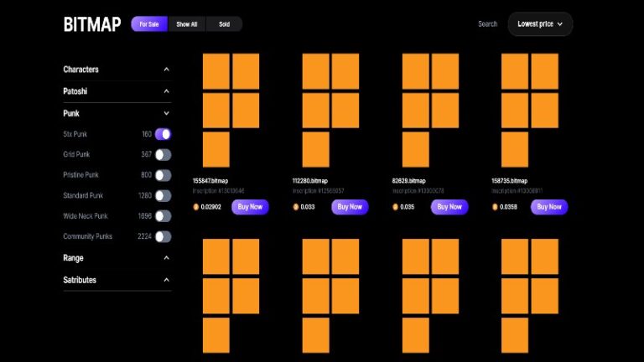This screenshot has height=362, width=644.
Task: Expand the Characters filter section
Action: point(166,70)
